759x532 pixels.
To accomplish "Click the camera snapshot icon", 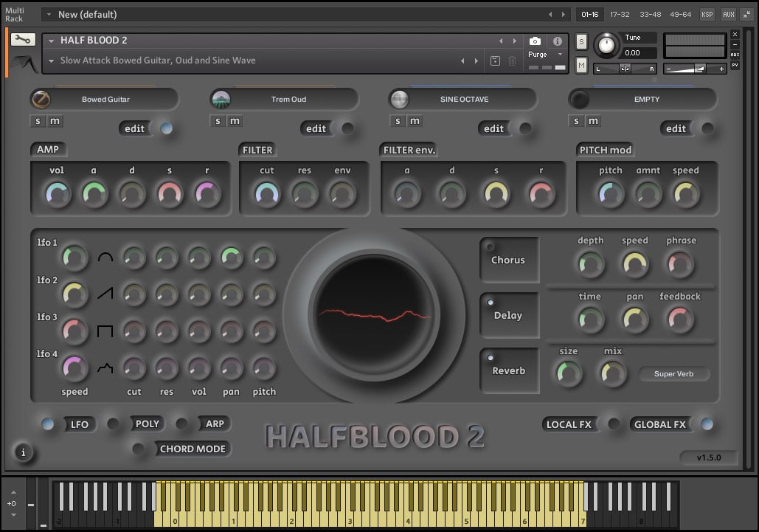I will coord(535,41).
